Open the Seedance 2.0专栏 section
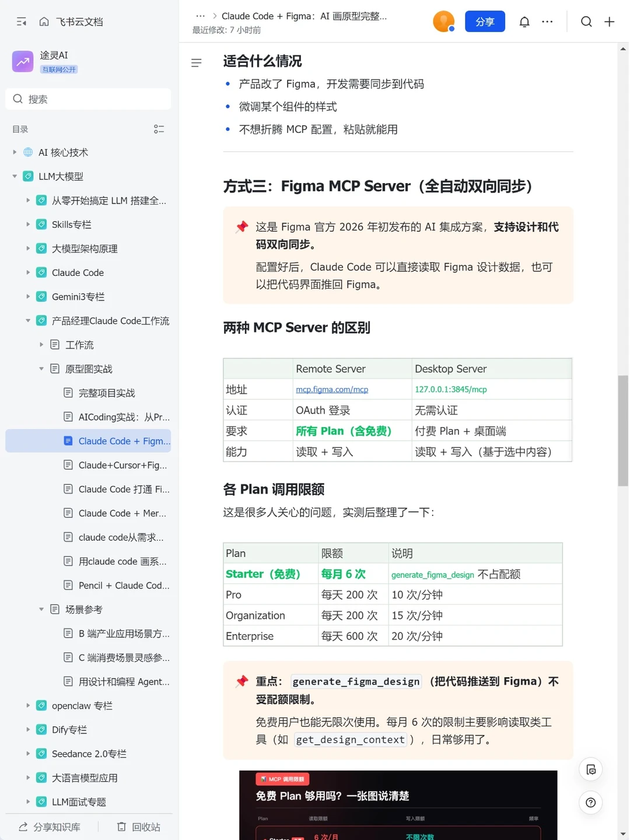This screenshot has width=630, height=840. [x=88, y=754]
